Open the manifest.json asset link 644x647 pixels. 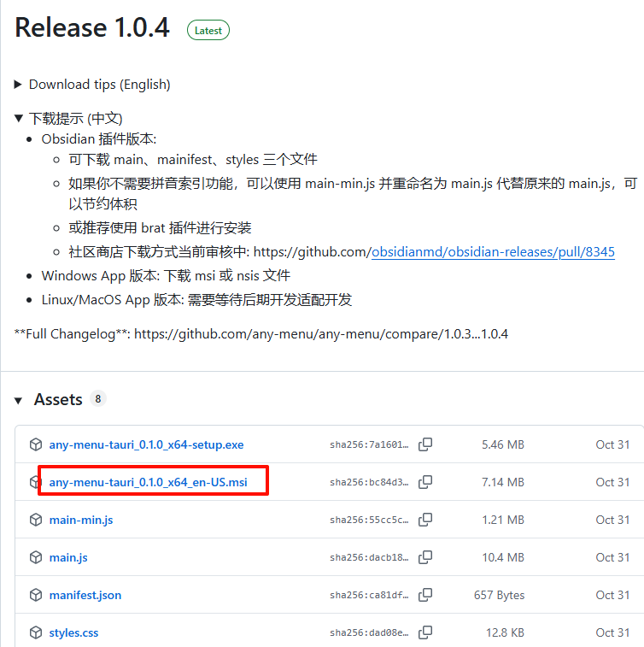tap(85, 595)
